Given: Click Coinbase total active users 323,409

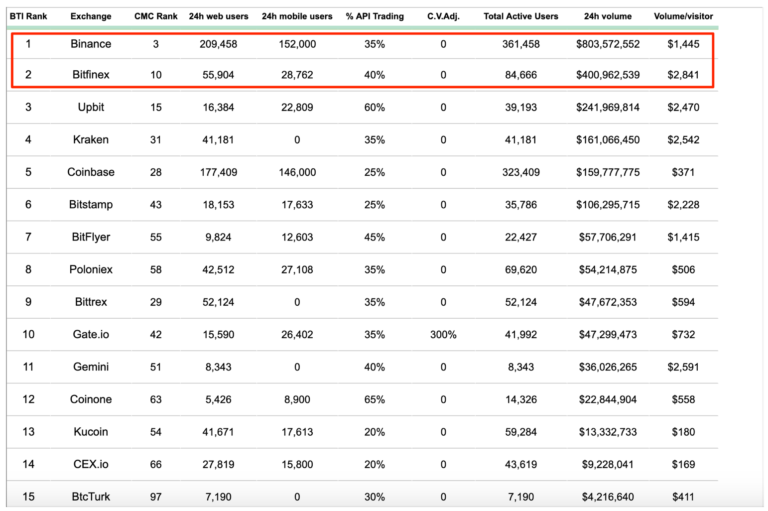Looking at the screenshot, I should [x=521, y=172].
